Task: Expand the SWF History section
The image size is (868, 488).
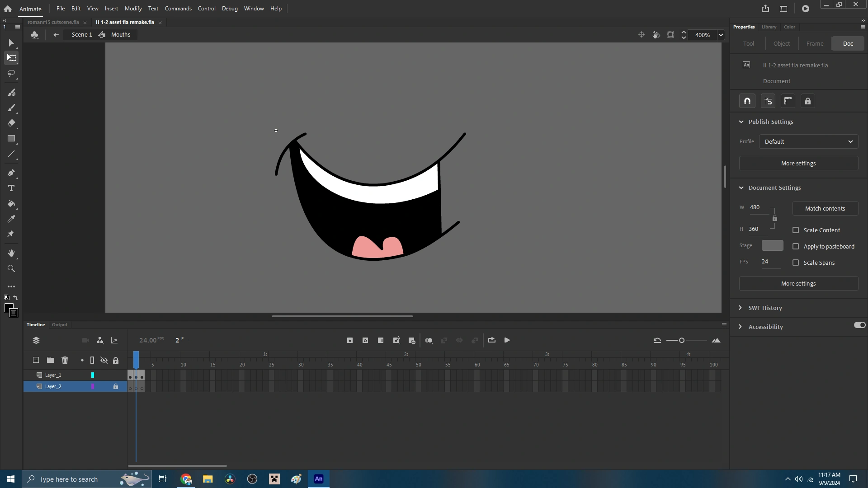Action: pos(741,308)
